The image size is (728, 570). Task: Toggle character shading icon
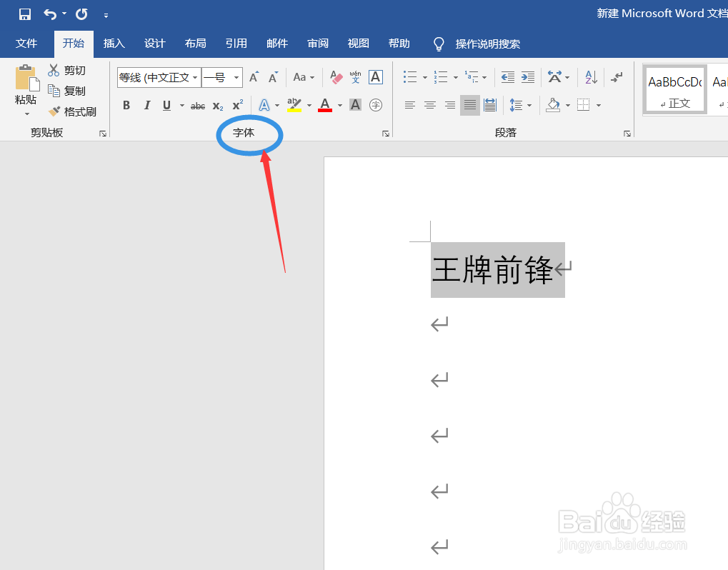click(356, 105)
